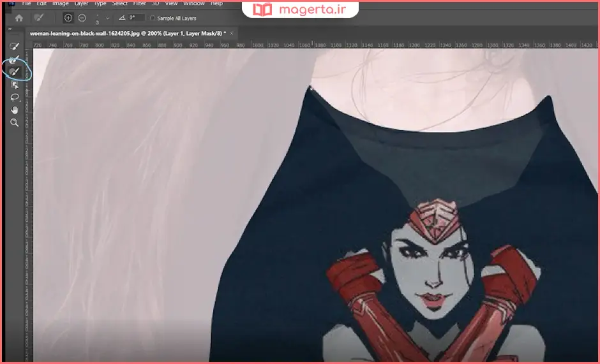Viewport: 600px width, 364px height.
Task: Select the Refine Edge Brush tool
Action: click(x=14, y=59)
